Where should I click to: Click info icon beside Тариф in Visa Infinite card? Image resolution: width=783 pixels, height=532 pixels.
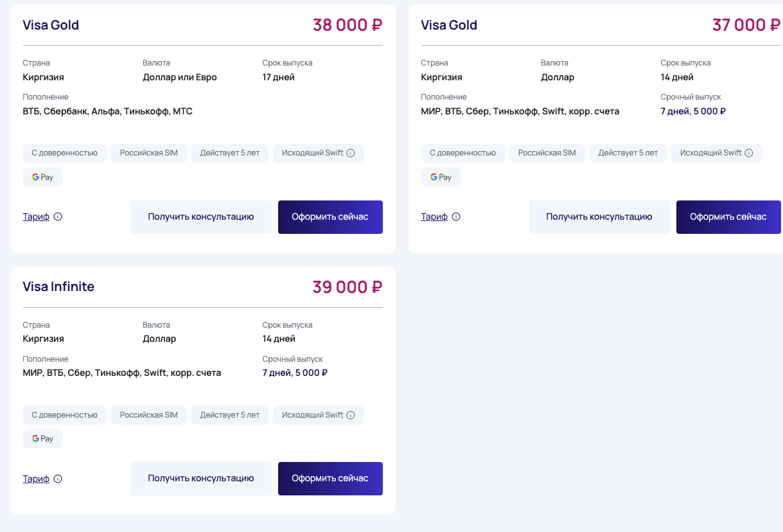pyautogui.click(x=58, y=479)
